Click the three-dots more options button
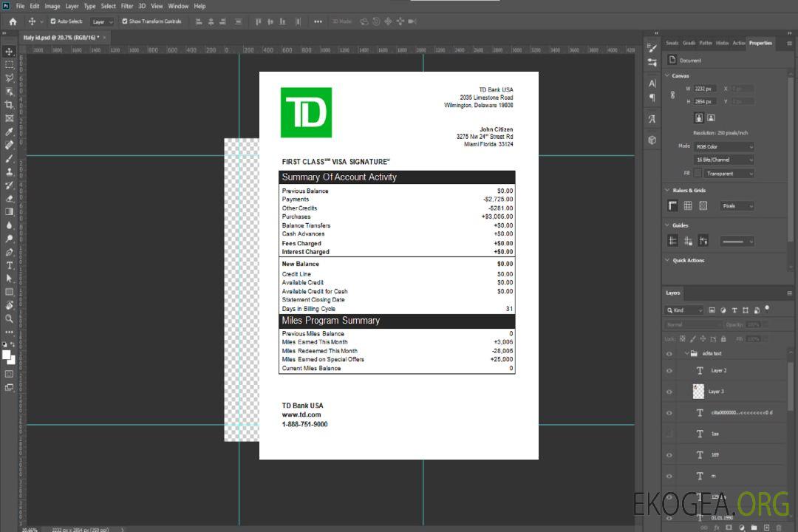 [318, 21]
